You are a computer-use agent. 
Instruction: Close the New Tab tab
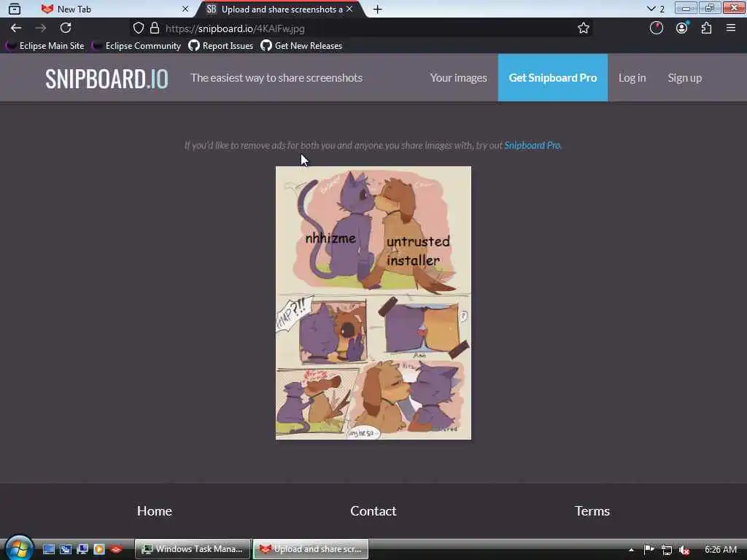click(x=185, y=9)
